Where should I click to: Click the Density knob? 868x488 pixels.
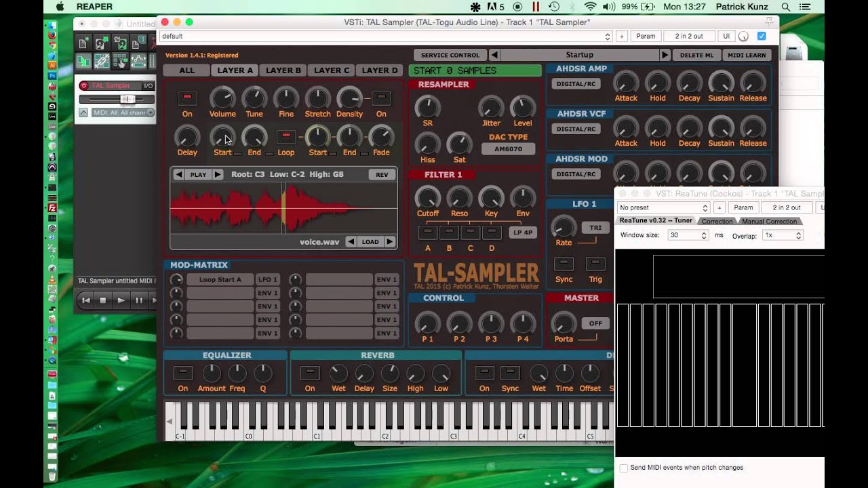[x=350, y=98]
